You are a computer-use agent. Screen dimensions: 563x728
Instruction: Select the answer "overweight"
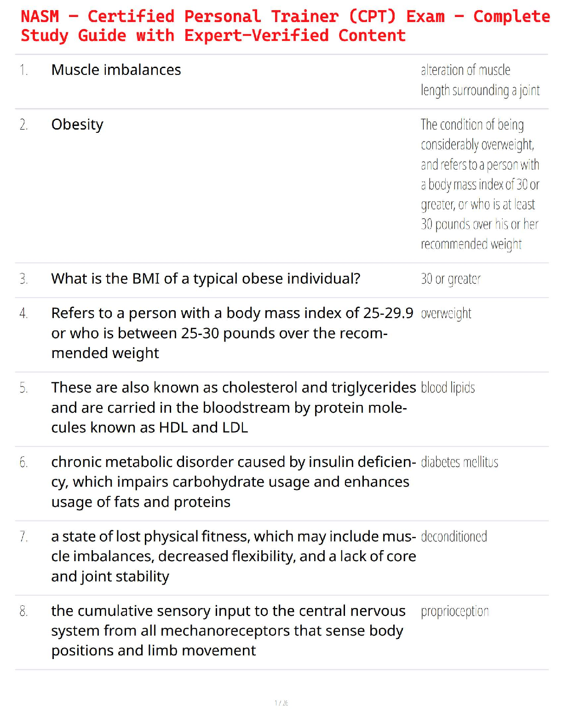click(446, 313)
